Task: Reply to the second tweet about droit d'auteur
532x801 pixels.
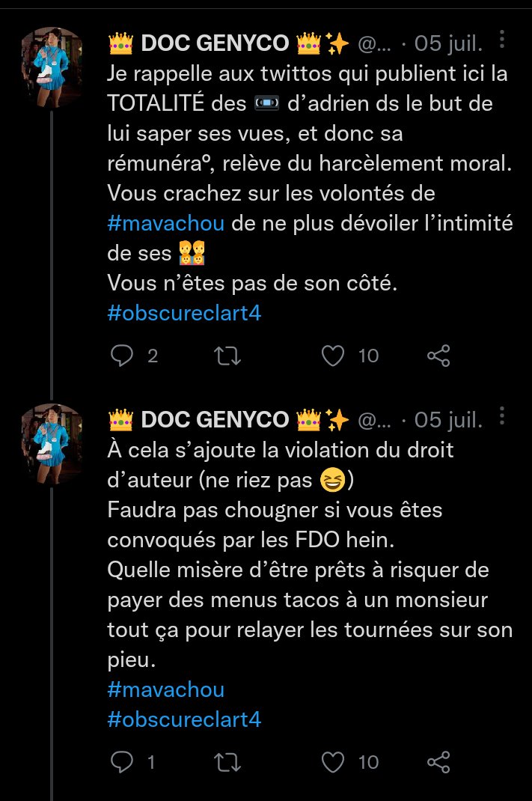Action: 121,762
